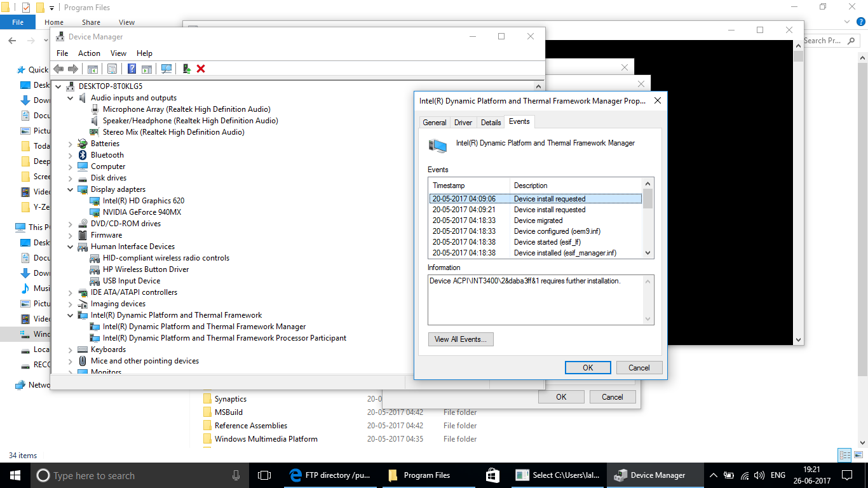Click Device Manager tree scrollbar up arrow

539,86
